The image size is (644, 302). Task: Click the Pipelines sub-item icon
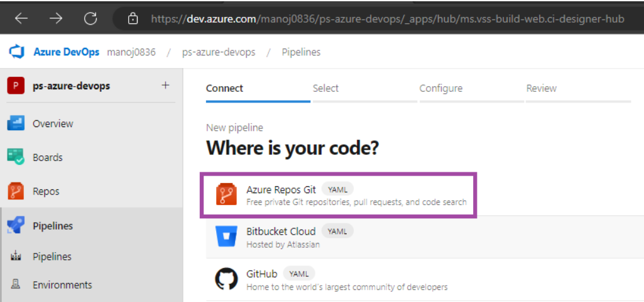(16, 256)
